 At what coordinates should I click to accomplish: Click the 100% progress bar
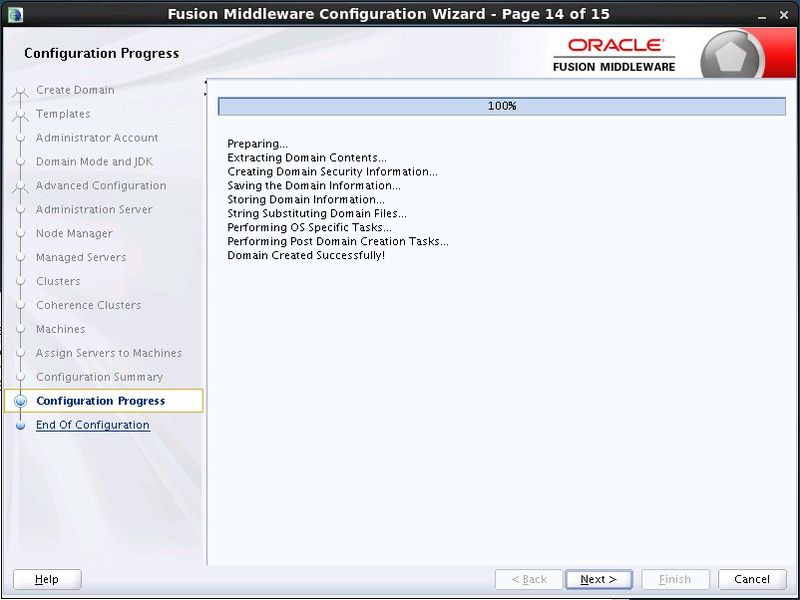502,106
